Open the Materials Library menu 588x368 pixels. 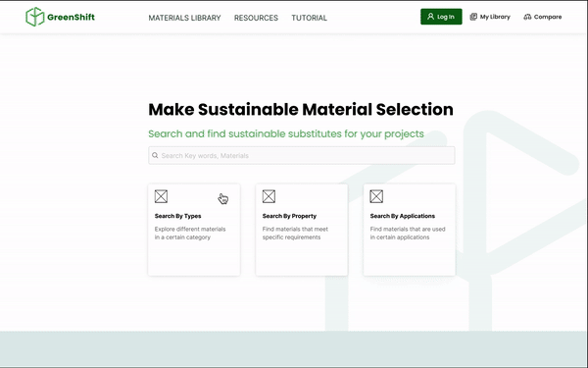(x=184, y=18)
